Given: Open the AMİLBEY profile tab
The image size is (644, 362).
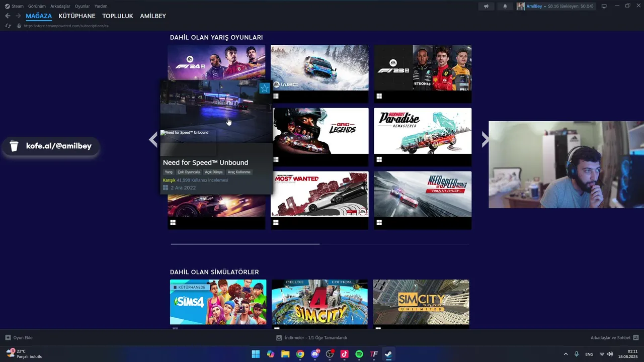Looking at the screenshot, I should [153, 16].
